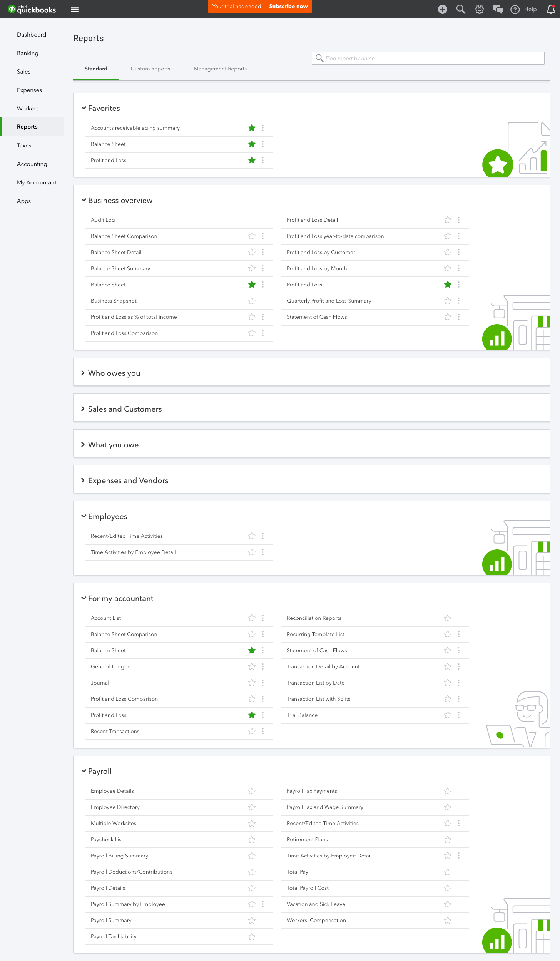560x961 pixels.
Task: Collapse the Business overview section
Action: [84, 200]
